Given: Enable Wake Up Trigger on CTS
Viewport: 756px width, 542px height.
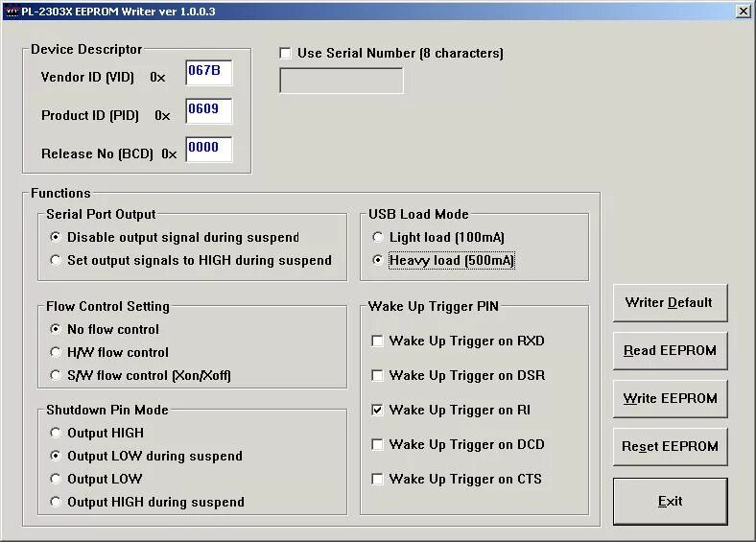Looking at the screenshot, I should tap(377, 479).
